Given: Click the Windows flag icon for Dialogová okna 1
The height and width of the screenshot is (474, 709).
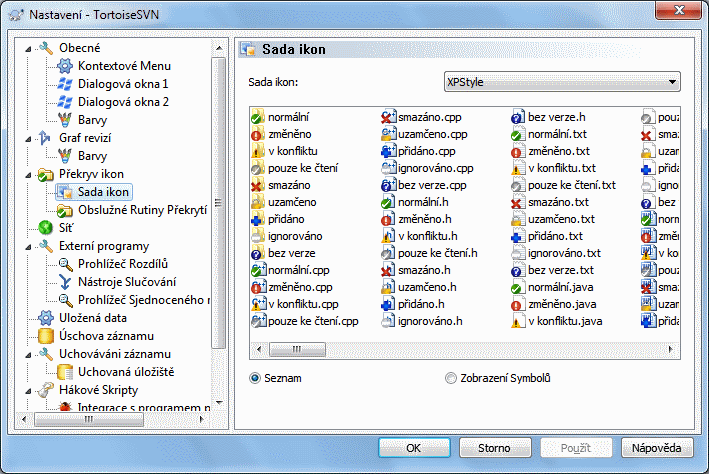Looking at the screenshot, I should point(65,84).
